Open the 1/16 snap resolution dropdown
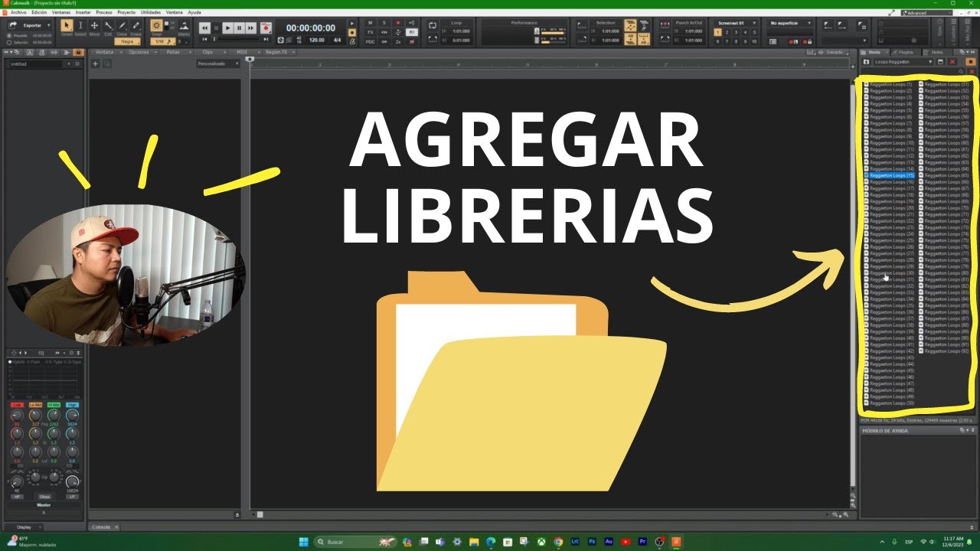 162,41
